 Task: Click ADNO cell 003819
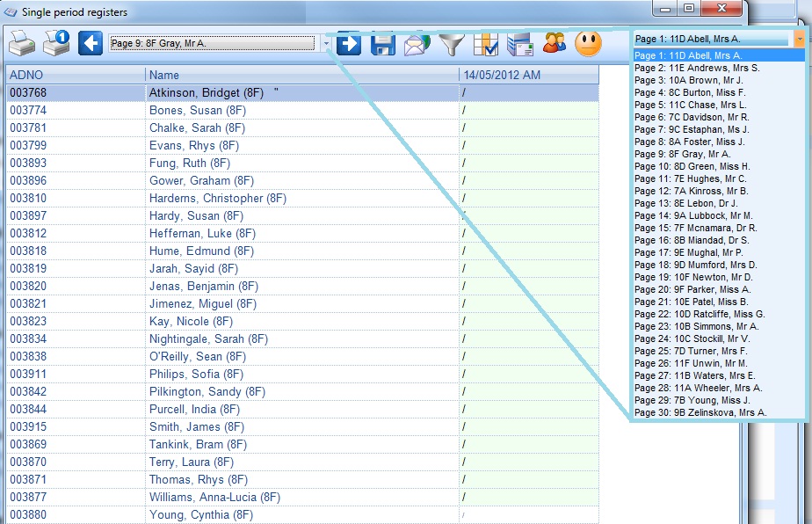pos(76,268)
